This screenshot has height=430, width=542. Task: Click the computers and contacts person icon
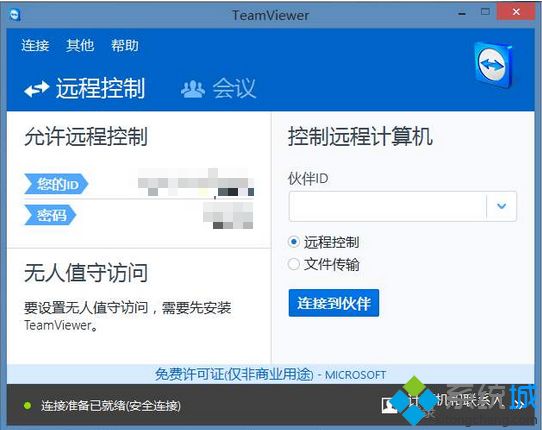coord(389,405)
